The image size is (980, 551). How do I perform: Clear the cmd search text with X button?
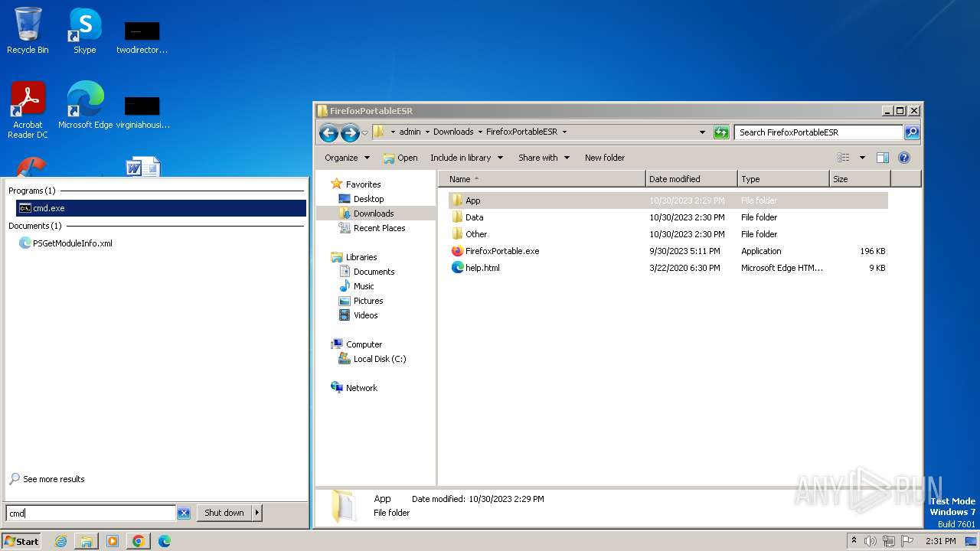click(184, 514)
